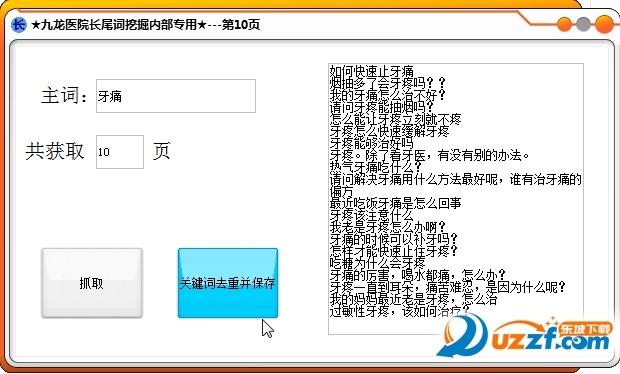Click the page count field showing 10
This screenshot has height=374, width=620.
click(120, 152)
